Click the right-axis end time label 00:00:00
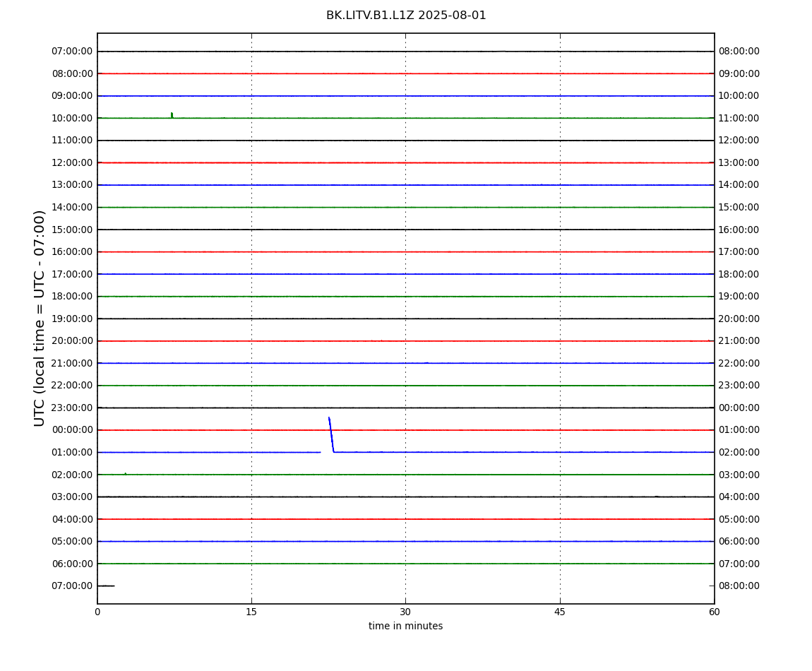The height and width of the screenshot is (671, 812). pos(739,408)
